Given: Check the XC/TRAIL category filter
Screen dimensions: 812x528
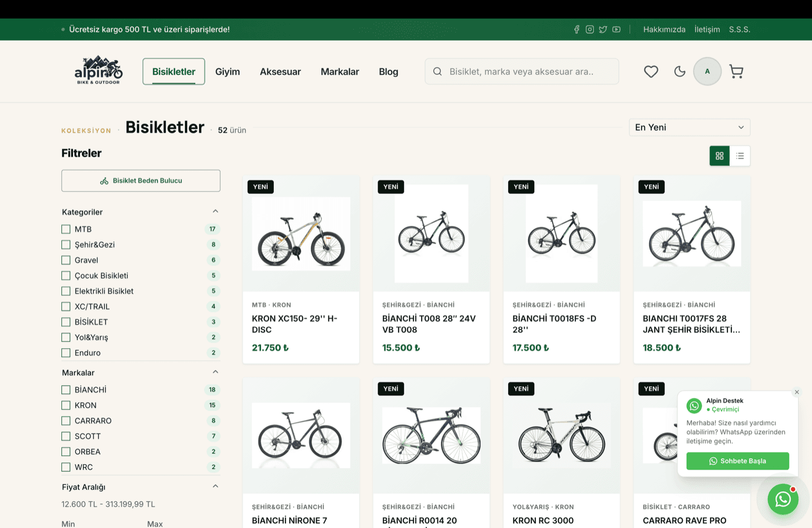Looking at the screenshot, I should pos(66,306).
